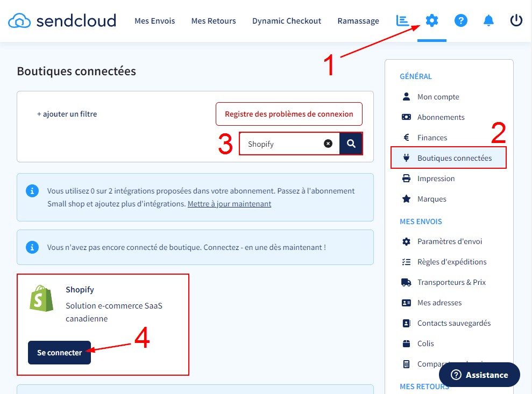Open the Ramassage menu item
Screen dimensions: 532x394
[358, 21]
